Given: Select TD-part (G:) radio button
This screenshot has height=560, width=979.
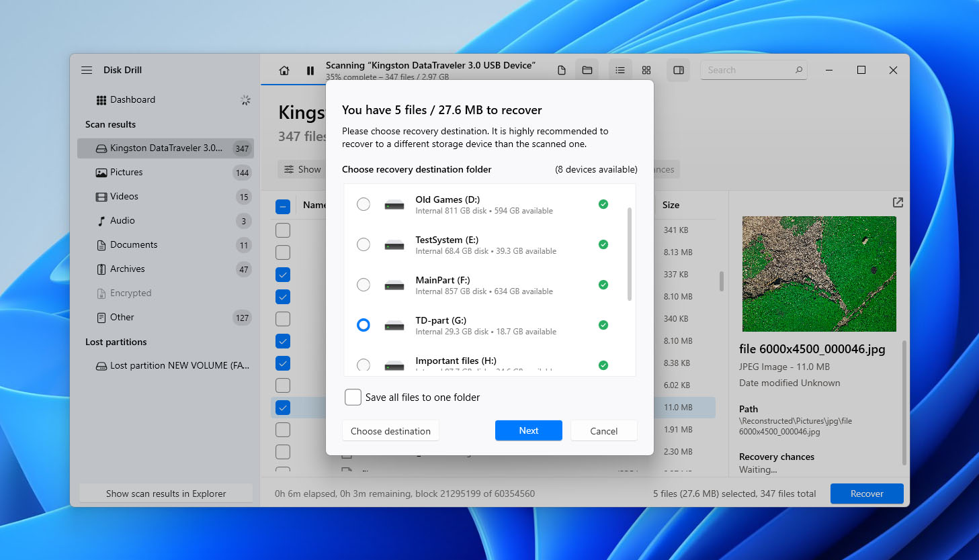Looking at the screenshot, I should (364, 325).
